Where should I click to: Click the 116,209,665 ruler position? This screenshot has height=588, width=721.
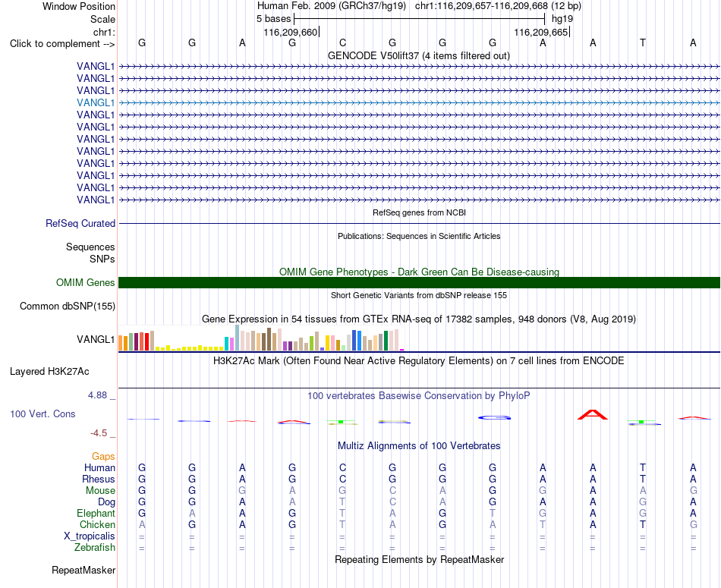[x=541, y=32]
